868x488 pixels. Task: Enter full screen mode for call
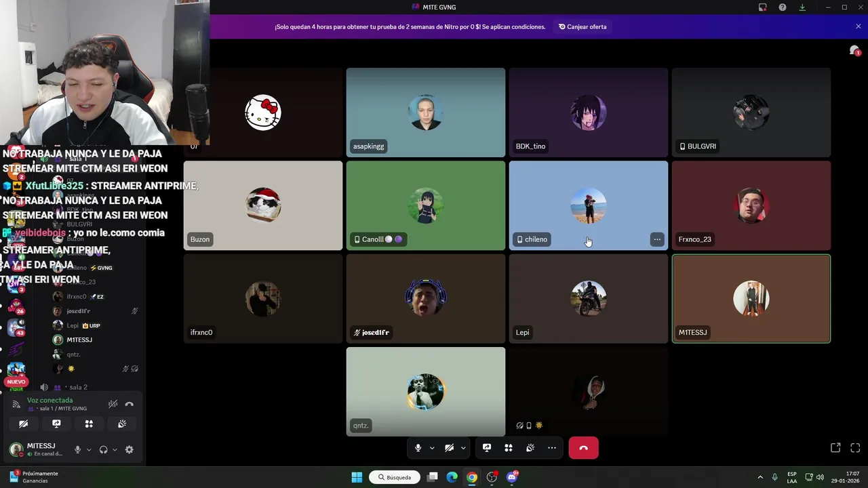coord(855,448)
